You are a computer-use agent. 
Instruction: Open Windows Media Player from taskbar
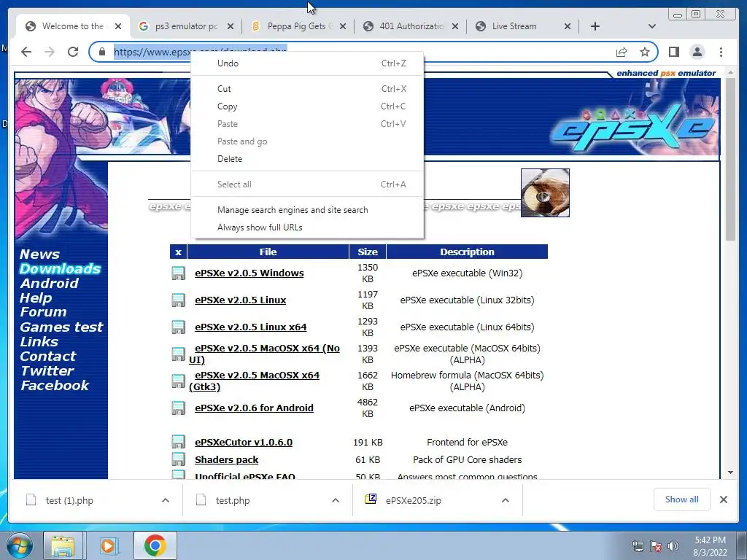pos(109,545)
